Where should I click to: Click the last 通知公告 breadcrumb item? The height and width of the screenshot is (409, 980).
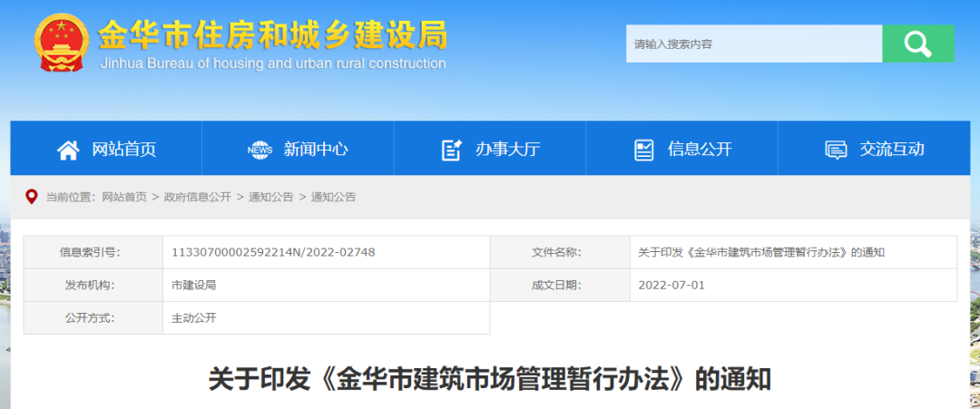334,197
